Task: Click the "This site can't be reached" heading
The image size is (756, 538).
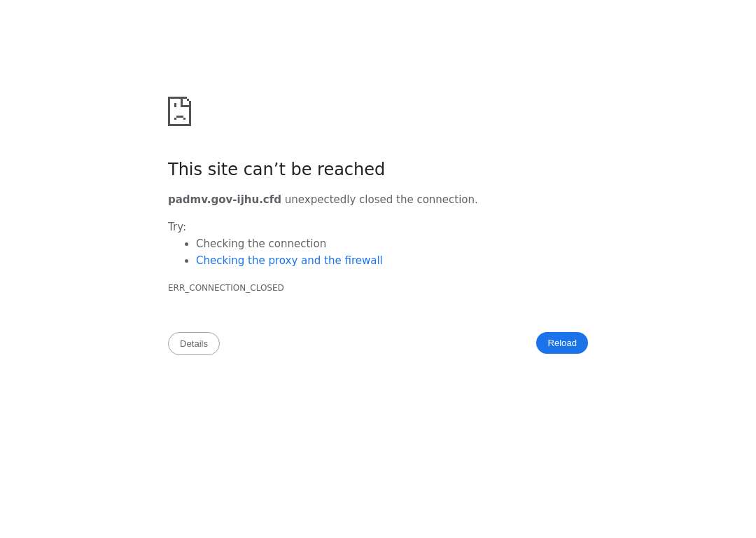Action: click(x=276, y=170)
